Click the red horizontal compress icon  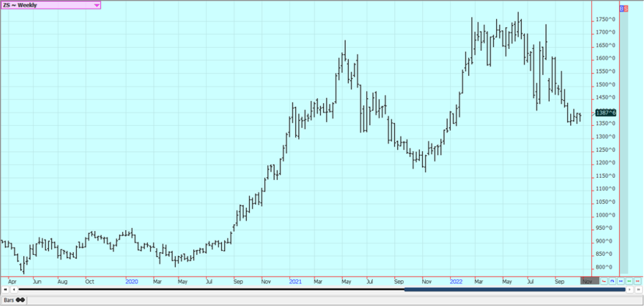638,281
